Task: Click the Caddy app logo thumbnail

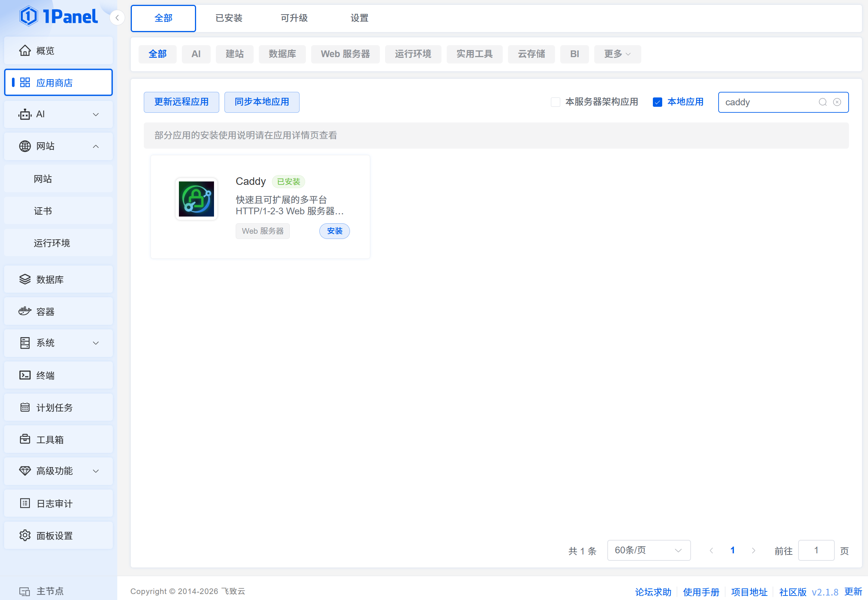Action: pyautogui.click(x=196, y=199)
